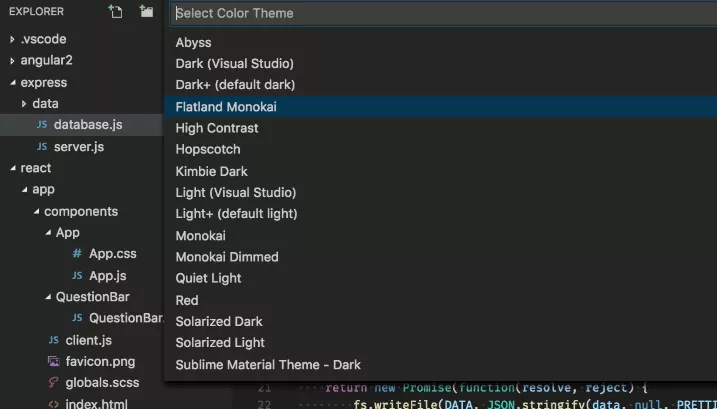717x409 pixels.
Task: Expand the data folder arrow
Action: (24, 104)
